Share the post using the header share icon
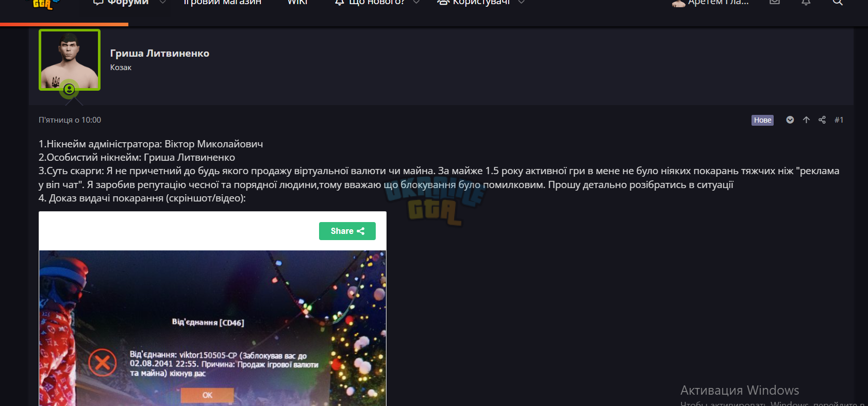868x406 pixels. [822, 120]
